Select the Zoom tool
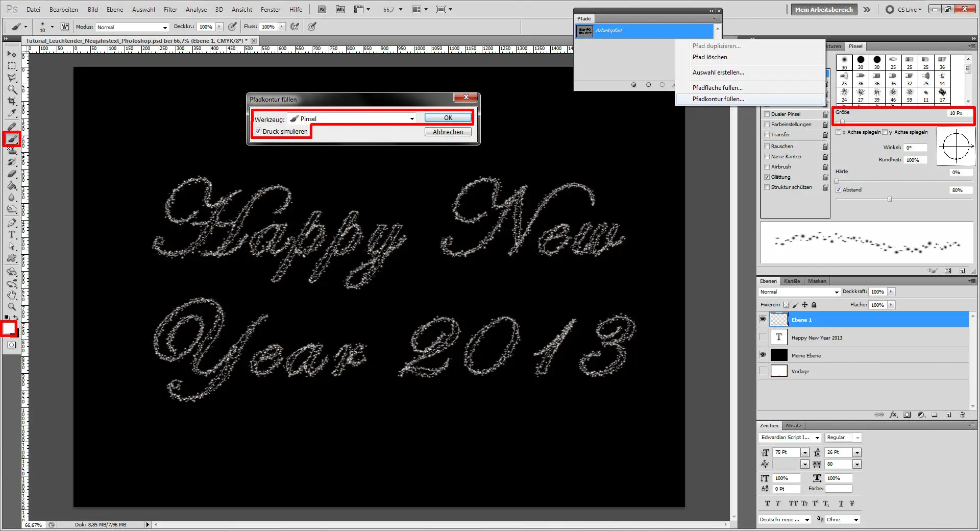The width and height of the screenshot is (980, 531). click(11, 306)
